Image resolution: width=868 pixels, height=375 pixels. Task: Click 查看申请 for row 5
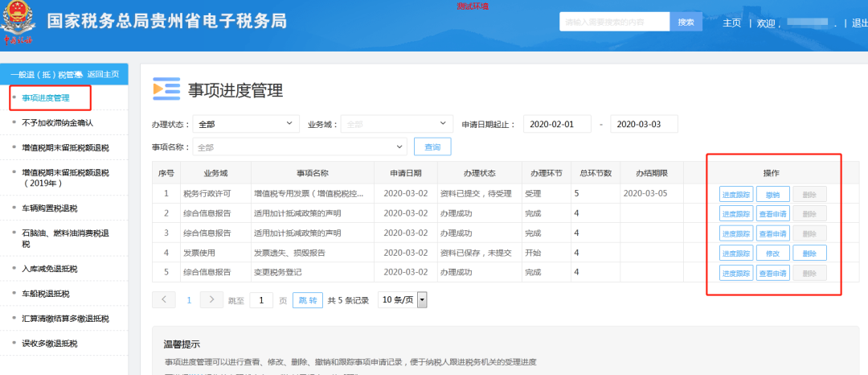773,273
